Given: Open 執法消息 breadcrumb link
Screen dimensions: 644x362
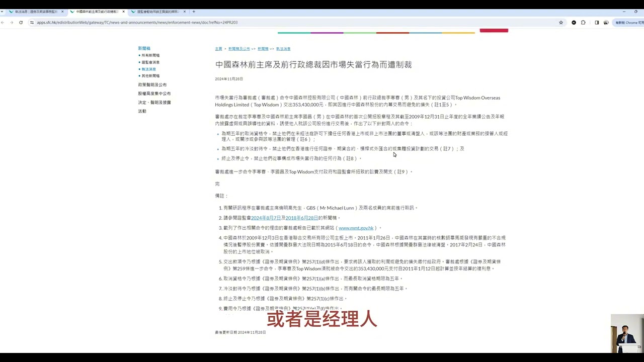Looking at the screenshot, I should pos(283,49).
